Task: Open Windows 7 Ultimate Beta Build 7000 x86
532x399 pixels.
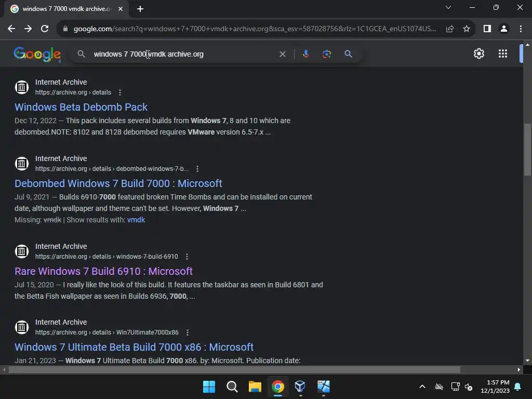Action: [x=134, y=347]
